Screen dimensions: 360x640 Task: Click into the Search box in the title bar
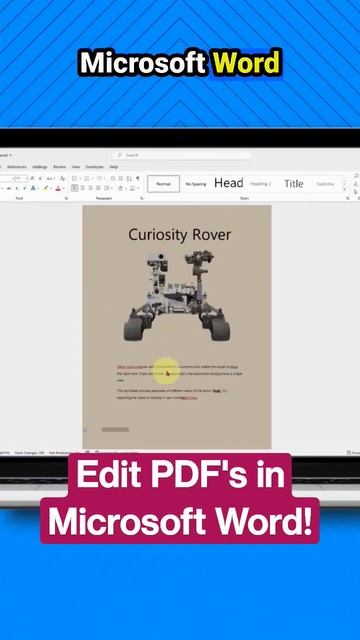pyautogui.click(x=182, y=155)
